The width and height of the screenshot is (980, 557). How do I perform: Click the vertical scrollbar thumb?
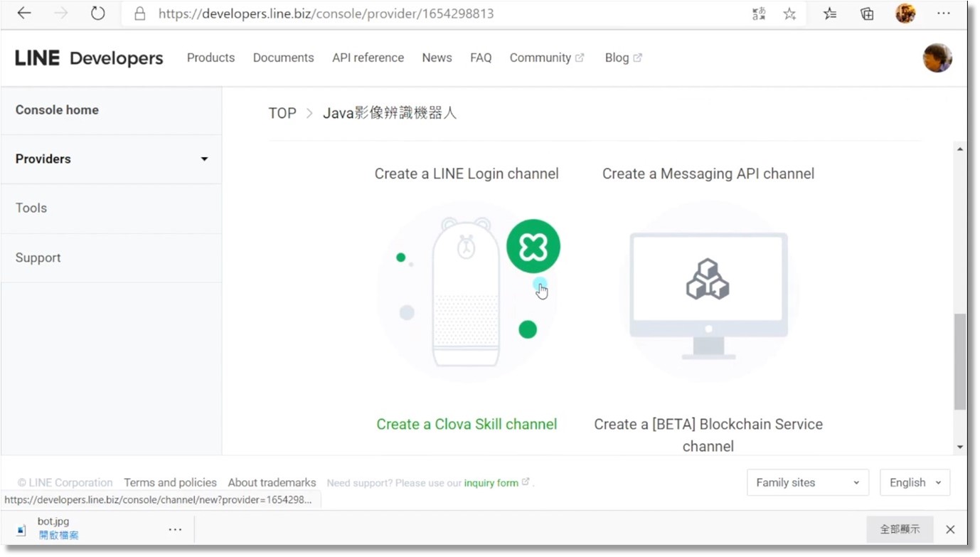pos(960,361)
